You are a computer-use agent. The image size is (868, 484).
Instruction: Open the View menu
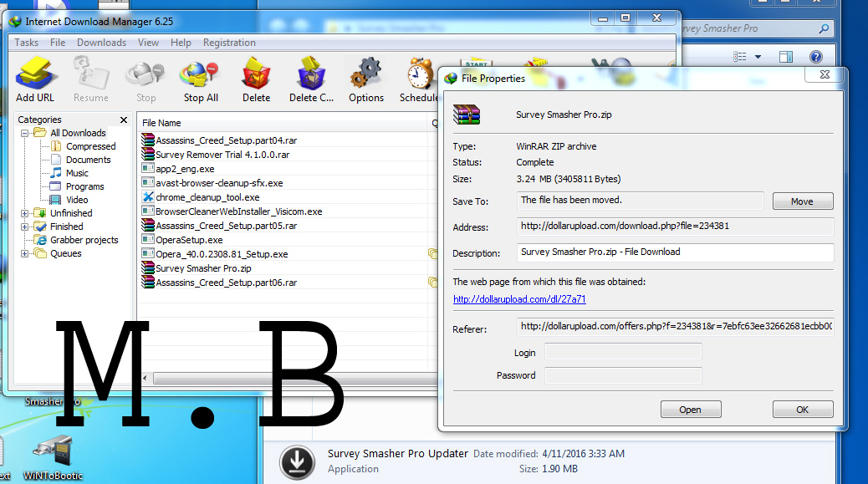pyautogui.click(x=148, y=43)
